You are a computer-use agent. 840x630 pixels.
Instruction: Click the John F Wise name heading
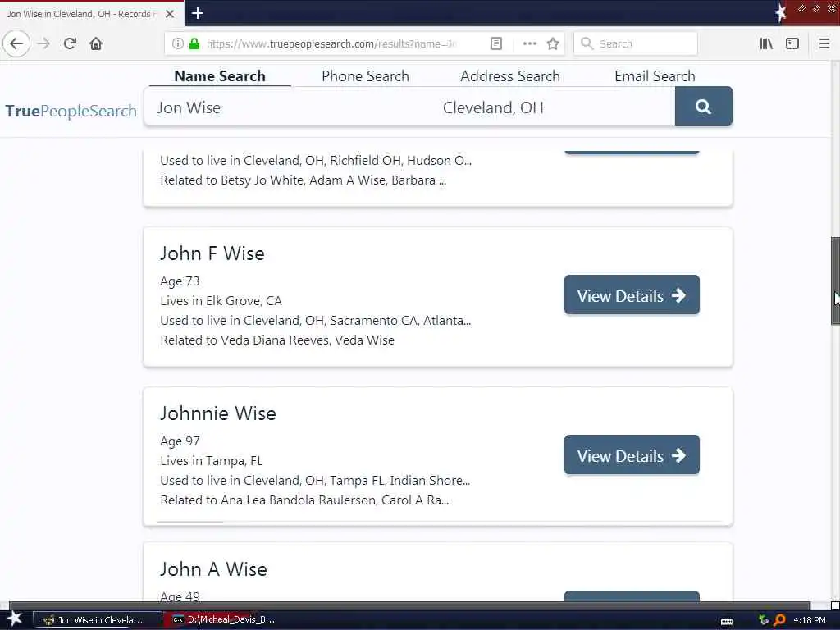212,253
